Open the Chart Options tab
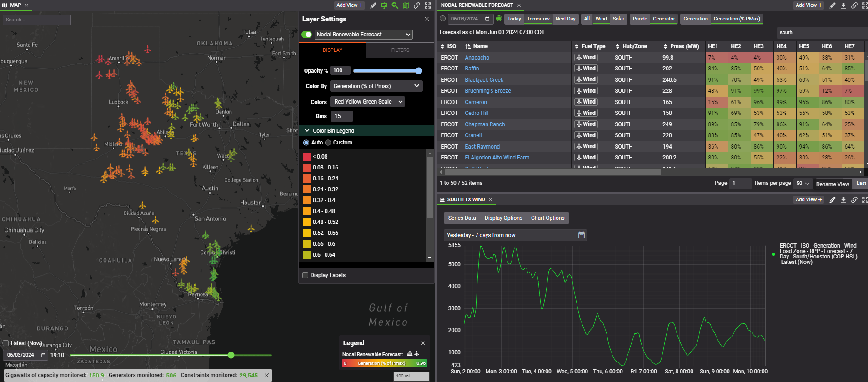The height and width of the screenshot is (382, 868). (x=547, y=218)
